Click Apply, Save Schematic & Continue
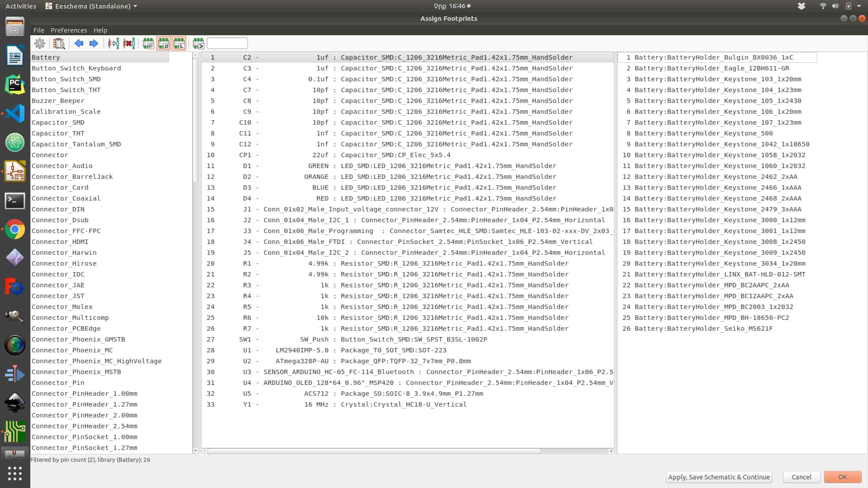This screenshot has height=488, width=868. click(718, 477)
